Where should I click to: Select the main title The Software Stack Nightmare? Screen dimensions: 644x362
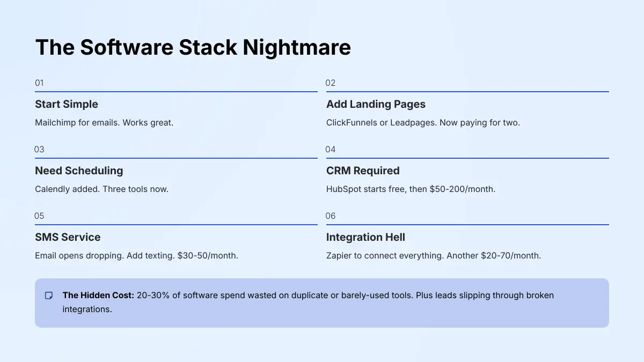click(193, 47)
